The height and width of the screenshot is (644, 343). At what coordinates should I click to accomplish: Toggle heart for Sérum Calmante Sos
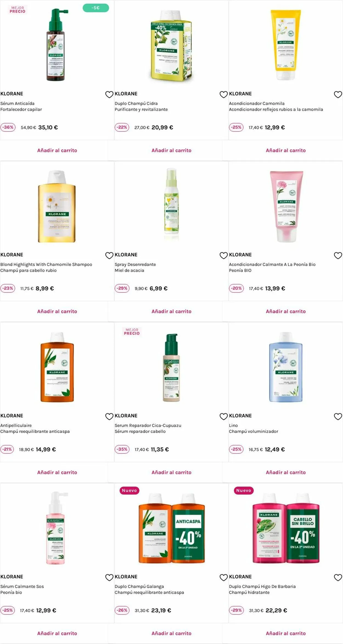tap(109, 578)
